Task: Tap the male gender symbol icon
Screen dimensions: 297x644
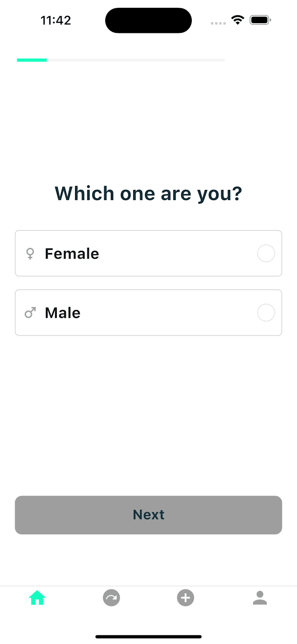Action: (x=30, y=313)
